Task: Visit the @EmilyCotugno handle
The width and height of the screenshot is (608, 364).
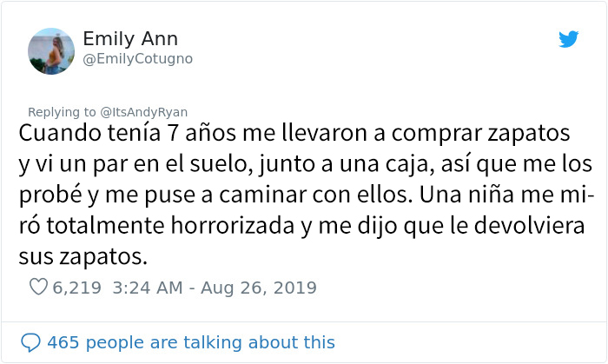Action: pos(137,59)
